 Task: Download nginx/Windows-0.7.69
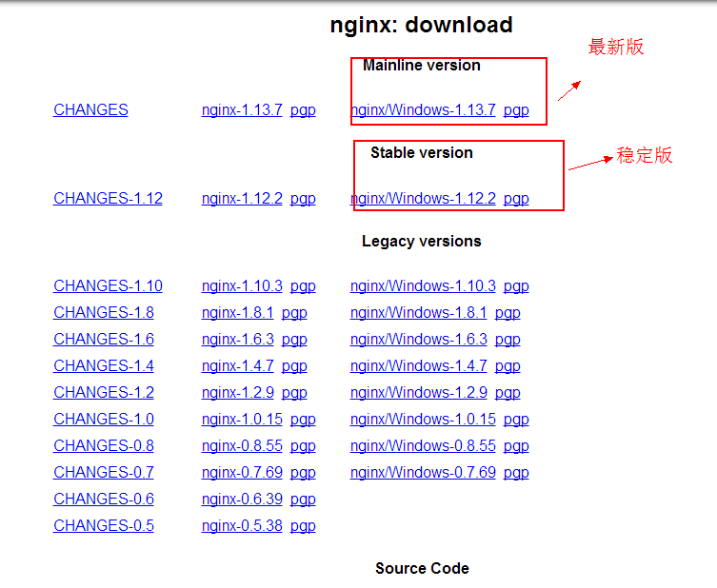(423, 472)
